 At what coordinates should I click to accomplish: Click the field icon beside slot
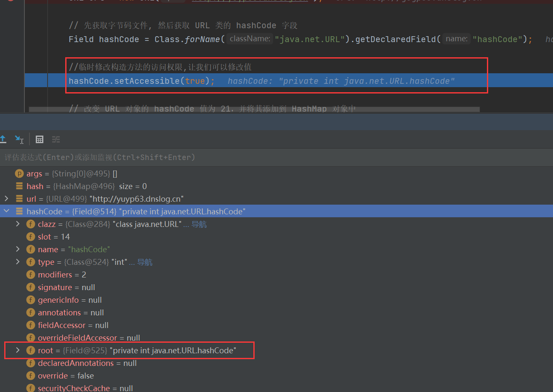click(30, 237)
